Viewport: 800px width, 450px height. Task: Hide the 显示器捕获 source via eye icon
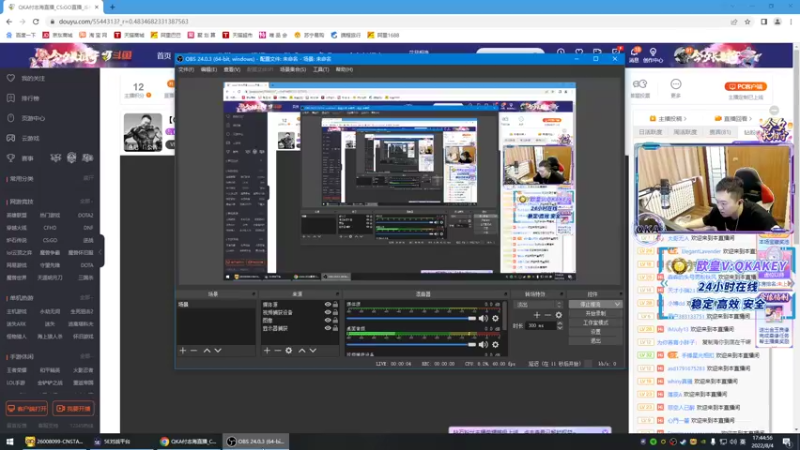point(328,328)
